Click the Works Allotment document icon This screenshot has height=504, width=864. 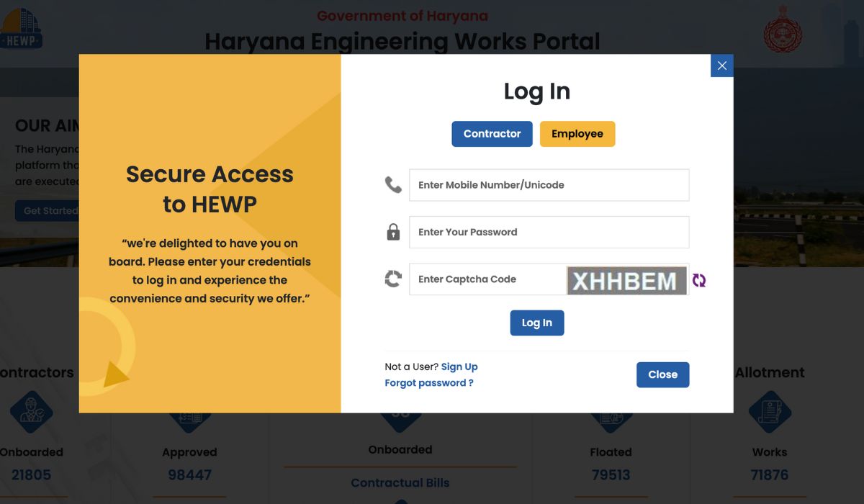(x=770, y=412)
